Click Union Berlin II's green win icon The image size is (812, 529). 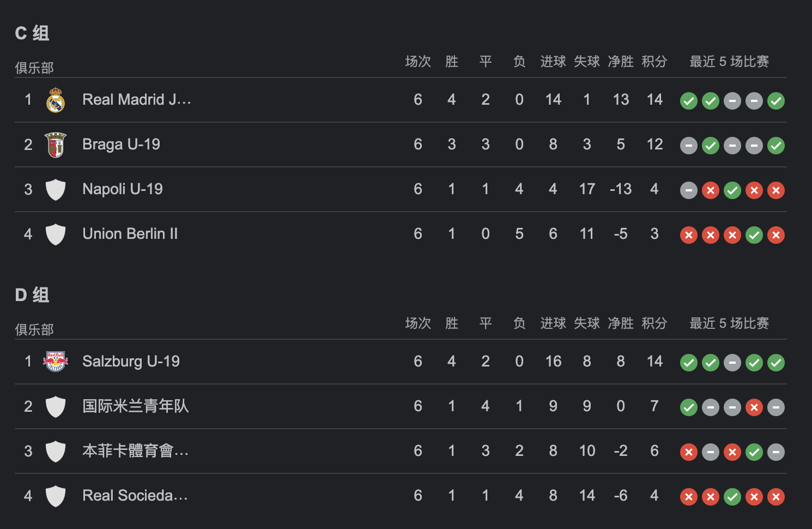[754, 235]
